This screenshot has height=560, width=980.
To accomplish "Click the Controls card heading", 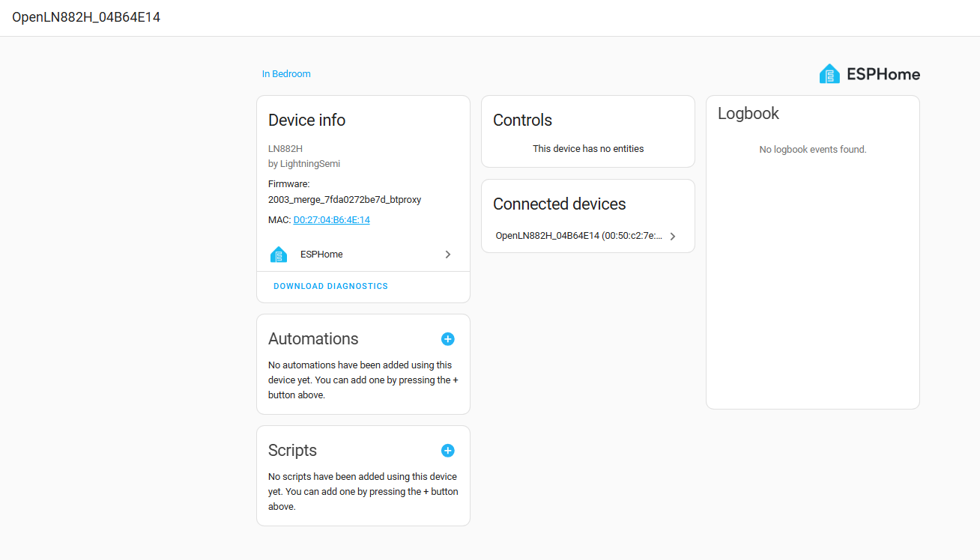I will click(522, 121).
